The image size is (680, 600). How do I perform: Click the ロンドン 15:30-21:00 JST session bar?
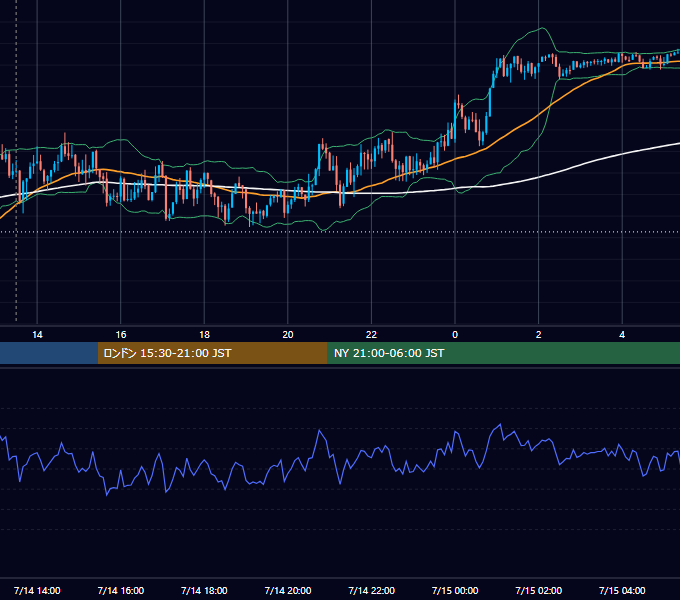(x=212, y=353)
